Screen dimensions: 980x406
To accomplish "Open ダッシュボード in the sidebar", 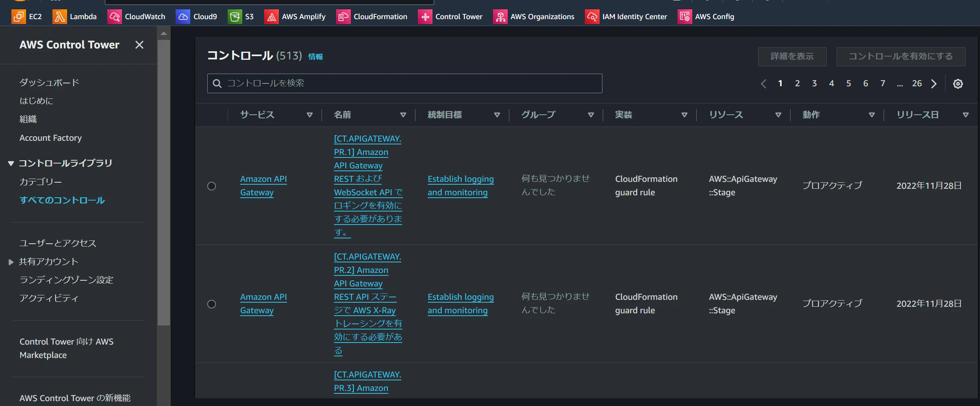I will [49, 83].
